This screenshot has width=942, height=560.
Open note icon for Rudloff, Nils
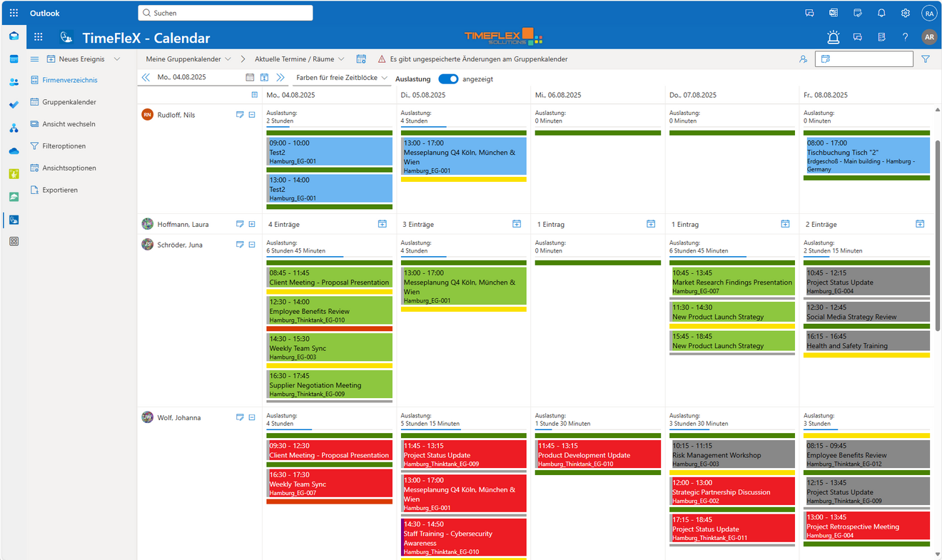(240, 114)
